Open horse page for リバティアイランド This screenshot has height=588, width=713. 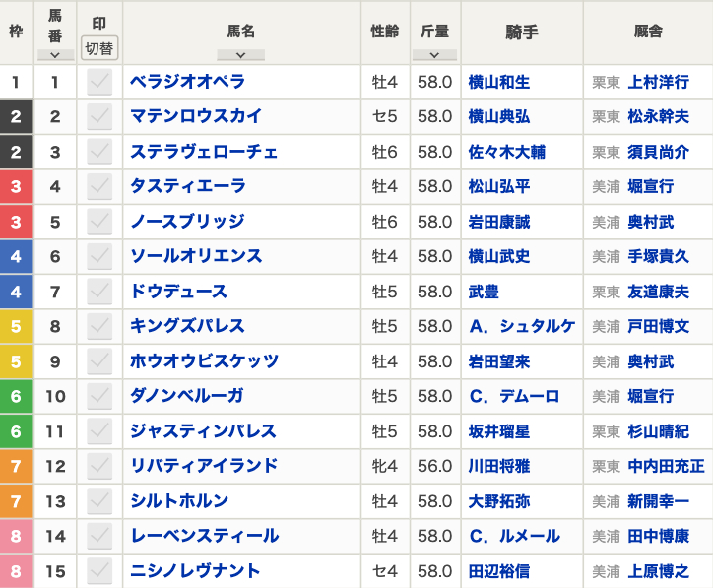(204, 466)
